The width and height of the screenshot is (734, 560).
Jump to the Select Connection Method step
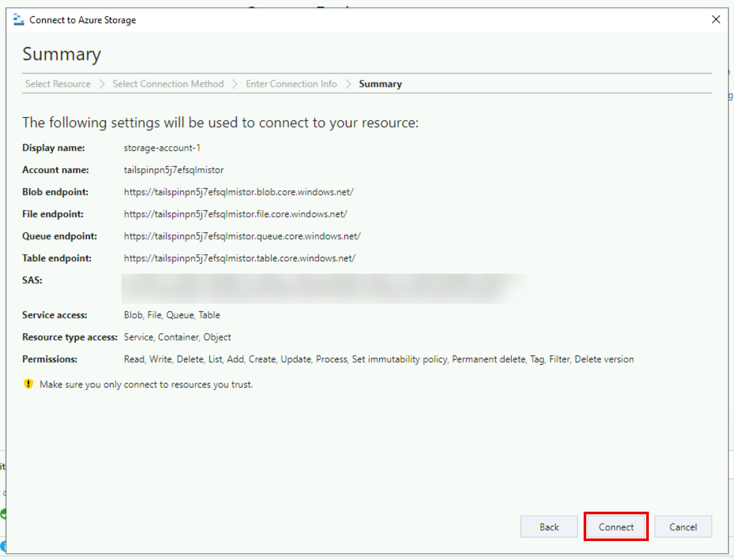(x=168, y=84)
